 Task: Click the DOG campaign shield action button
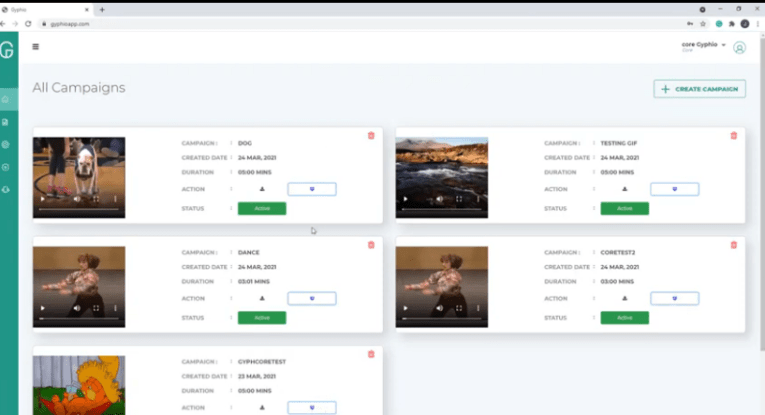pyautogui.click(x=312, y=189)
